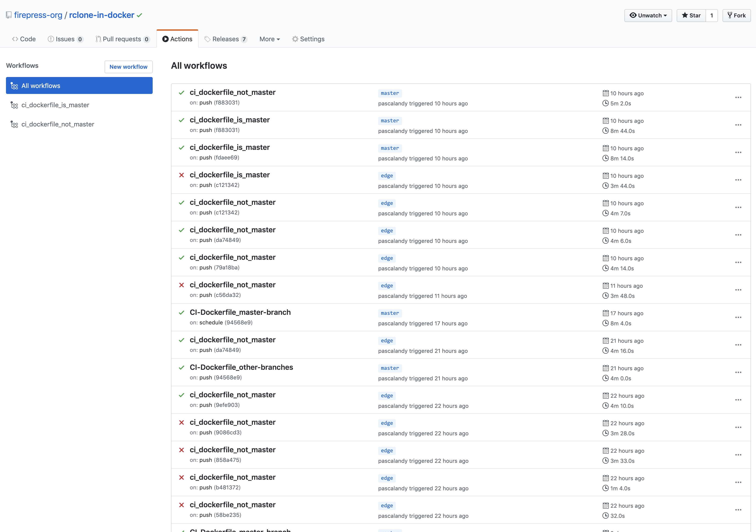
Task: Open the rclone-in-docker repository link
Action: tap(102, 15)
